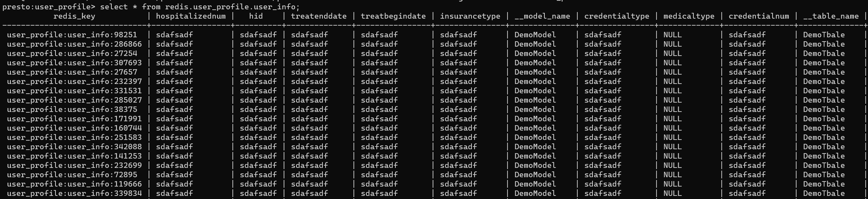The height and width of the screenshot is (199, 868).
Task: Click the redis_key column header
Action: [74, 16]
